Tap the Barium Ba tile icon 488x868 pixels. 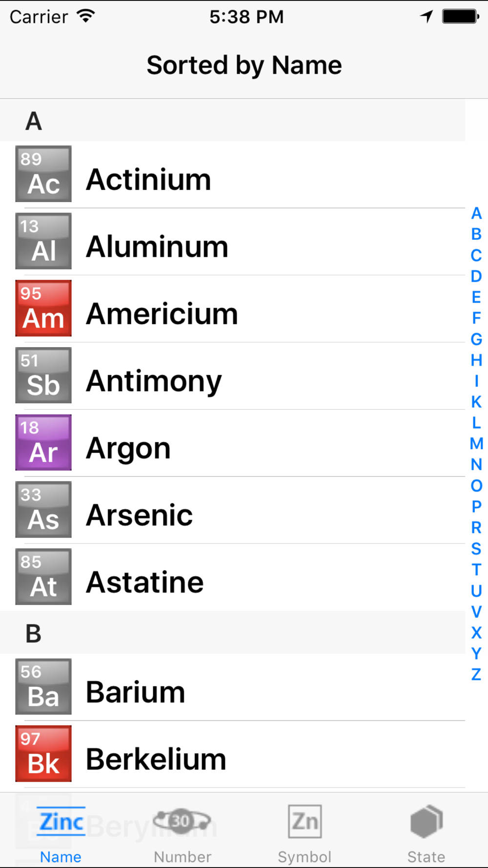tap(43, 687)
